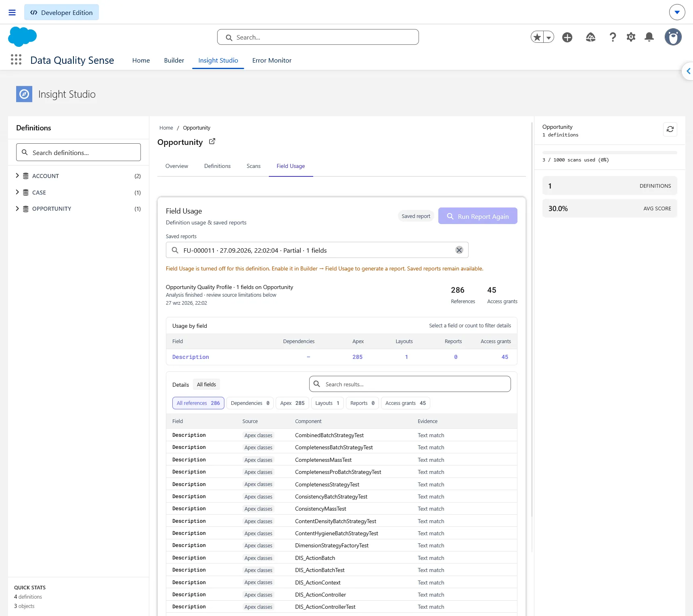Screen dimensions: 693x616
Task: Open the hamburger navigation menu
Action: coord(12,13)
